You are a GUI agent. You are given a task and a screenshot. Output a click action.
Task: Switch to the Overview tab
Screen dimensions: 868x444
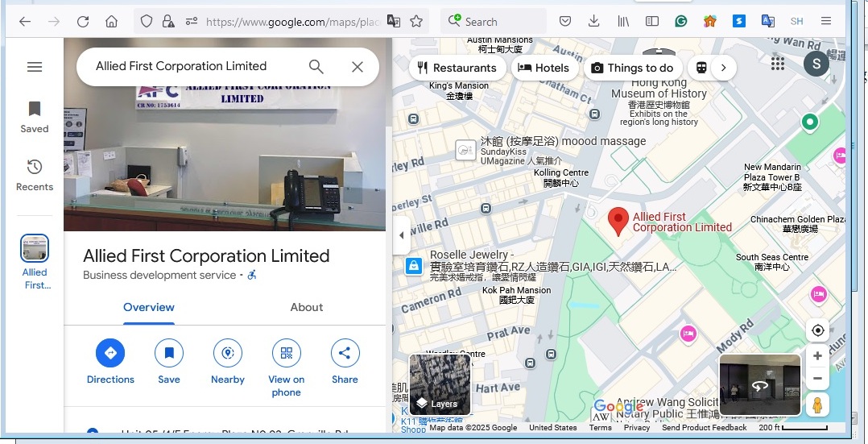click(149, 308)
